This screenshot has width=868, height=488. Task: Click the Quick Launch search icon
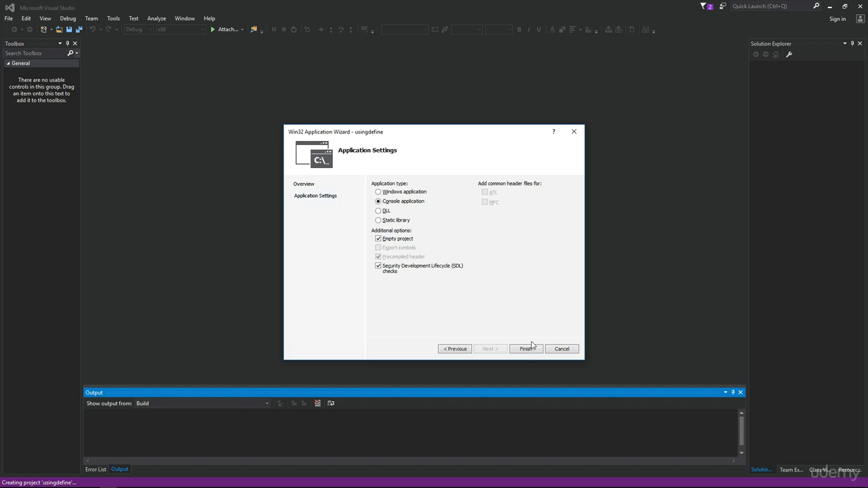[x=816, y=6]
